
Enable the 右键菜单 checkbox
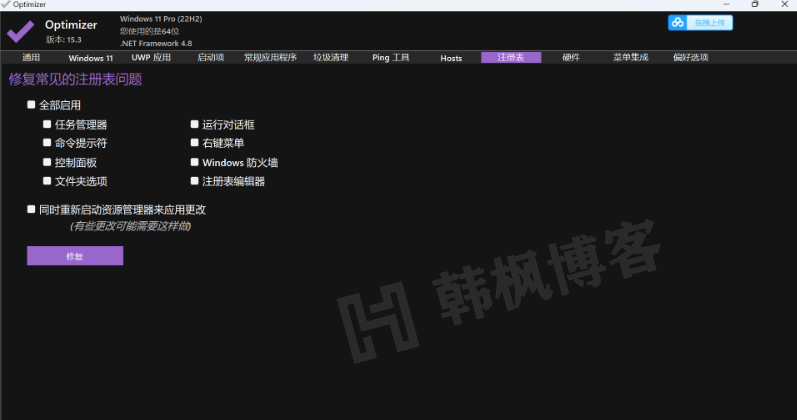194,143
